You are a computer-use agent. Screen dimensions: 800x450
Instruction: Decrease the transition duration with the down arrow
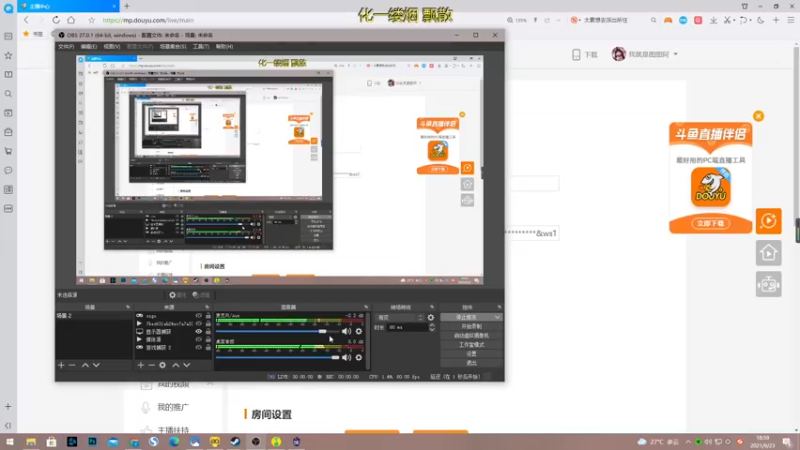pos(432,330)
